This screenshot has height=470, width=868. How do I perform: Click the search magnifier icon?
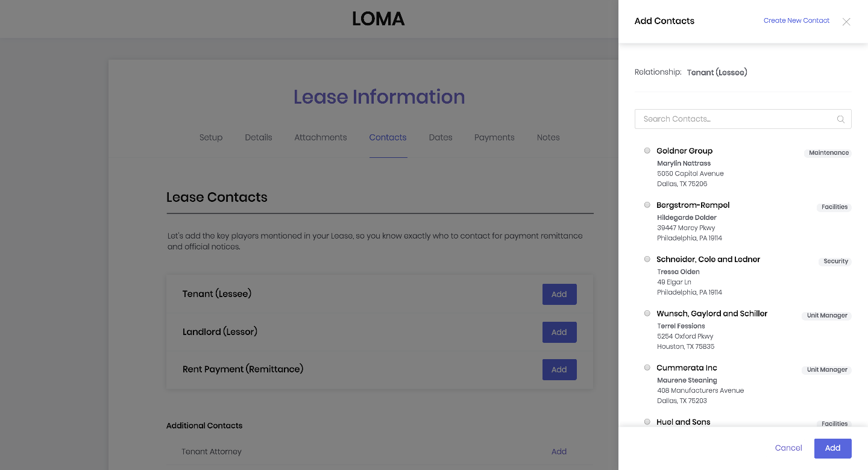[840, 119]
